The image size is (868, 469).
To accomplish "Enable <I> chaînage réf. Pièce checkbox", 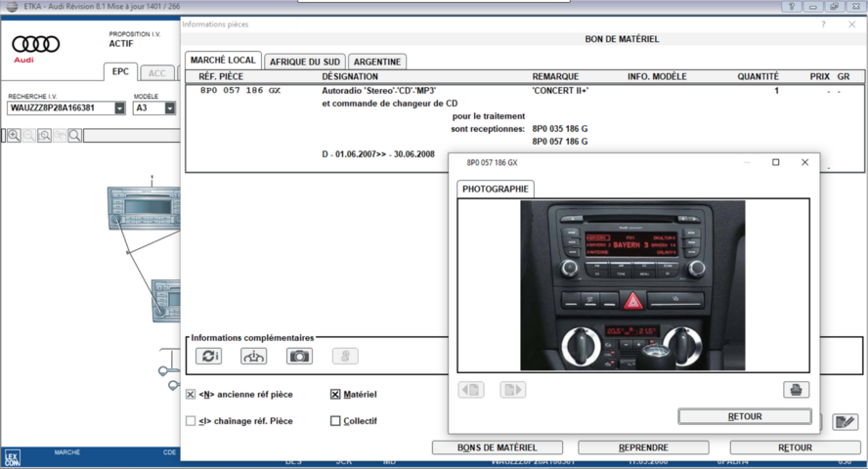I will click(x=191, y=421).
